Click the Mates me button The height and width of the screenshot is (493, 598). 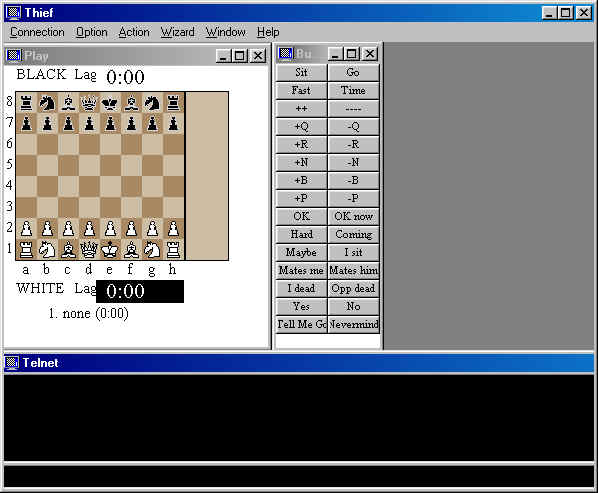[x=301, y=270]
